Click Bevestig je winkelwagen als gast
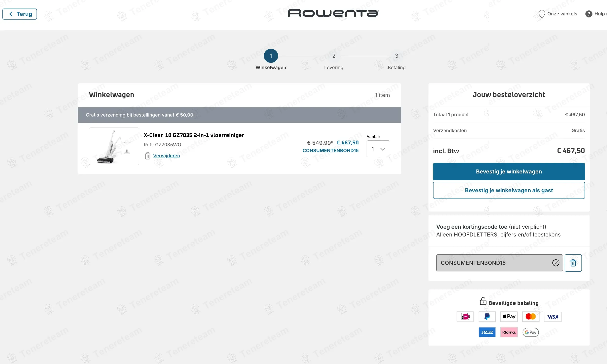The height and width of the screenshot is (364, 607). point(509,190)
